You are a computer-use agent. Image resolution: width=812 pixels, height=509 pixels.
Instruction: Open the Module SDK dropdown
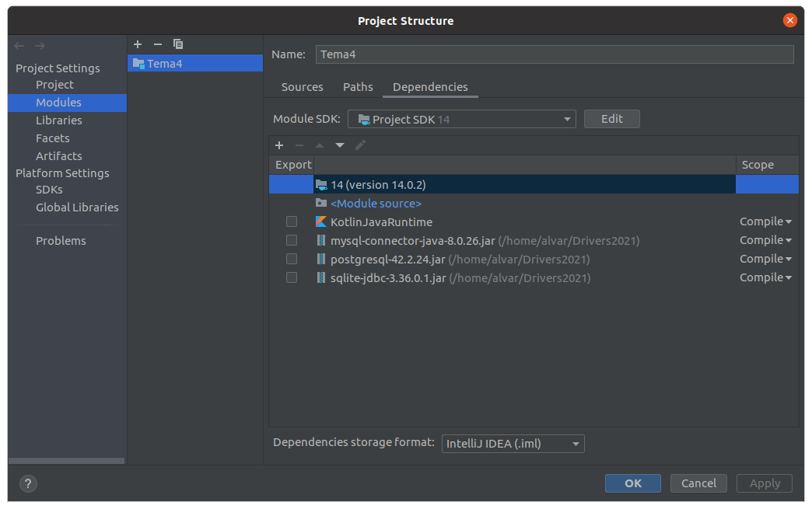pyautogui.click(x=462, y=119)
